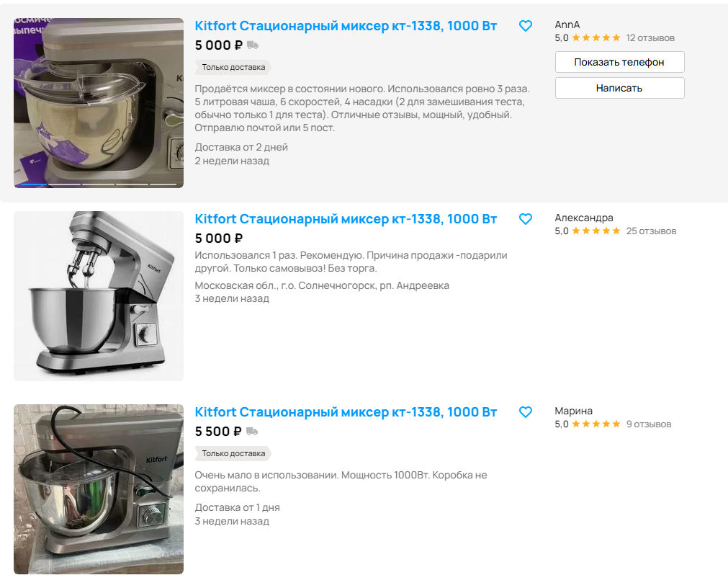Open Марина's 9 отзывов reviews
Screen dimensions: 728x588
(x=648, y=424)
